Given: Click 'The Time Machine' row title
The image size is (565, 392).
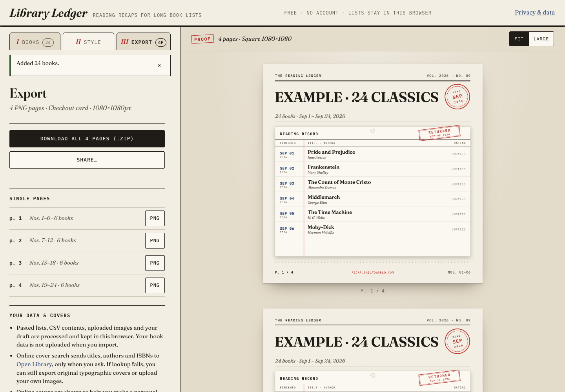Looking at the screenshot, I should [x=330, y=212].
